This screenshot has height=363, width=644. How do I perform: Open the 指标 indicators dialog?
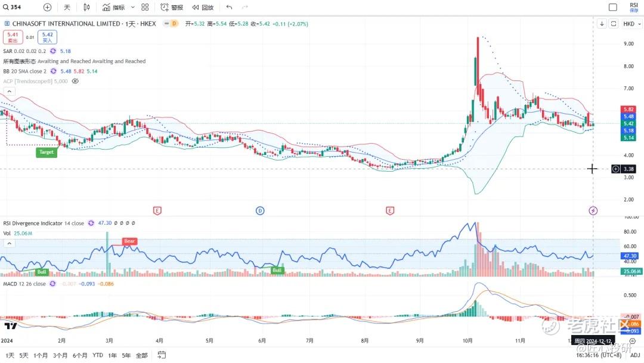[x=113, y=7]
